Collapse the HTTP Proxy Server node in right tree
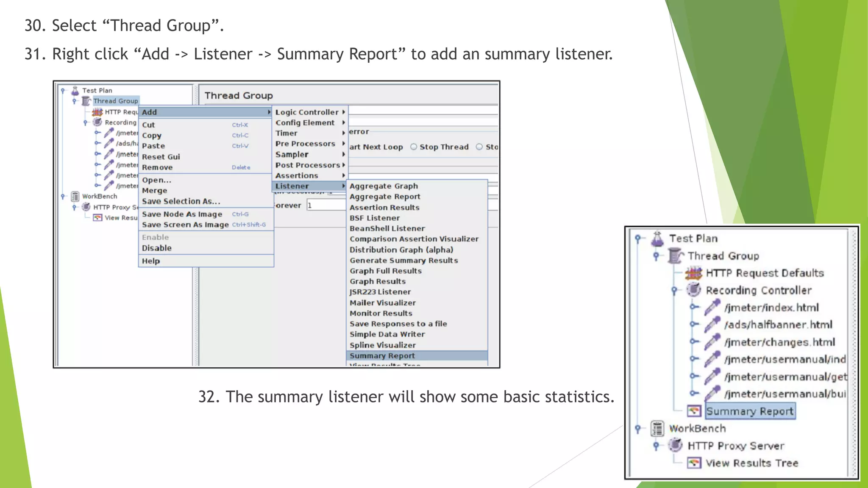Image resolution: width=868 pixels, height=488 pixels. tap(657, 446)
